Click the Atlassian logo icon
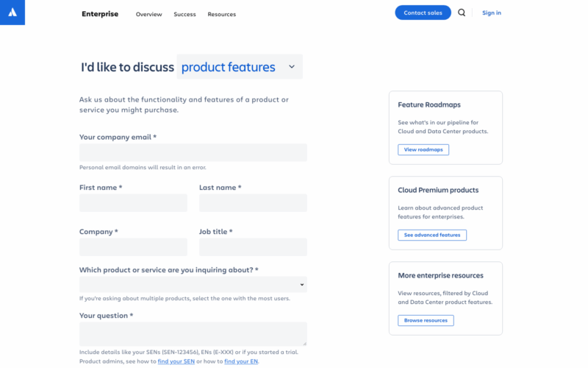This screenshot has width=588, height=368. point(12,13)
